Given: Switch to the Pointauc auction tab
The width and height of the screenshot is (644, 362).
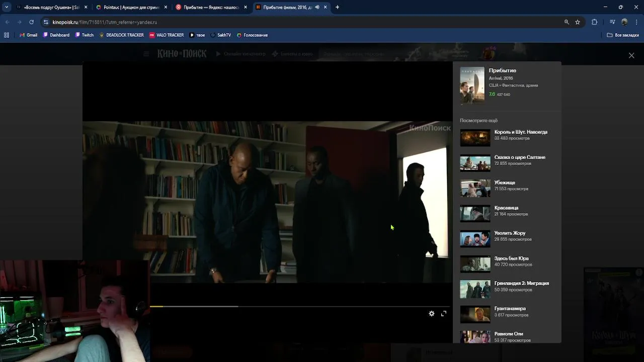Looking at the screenshot, I should [x=131, y=8].
